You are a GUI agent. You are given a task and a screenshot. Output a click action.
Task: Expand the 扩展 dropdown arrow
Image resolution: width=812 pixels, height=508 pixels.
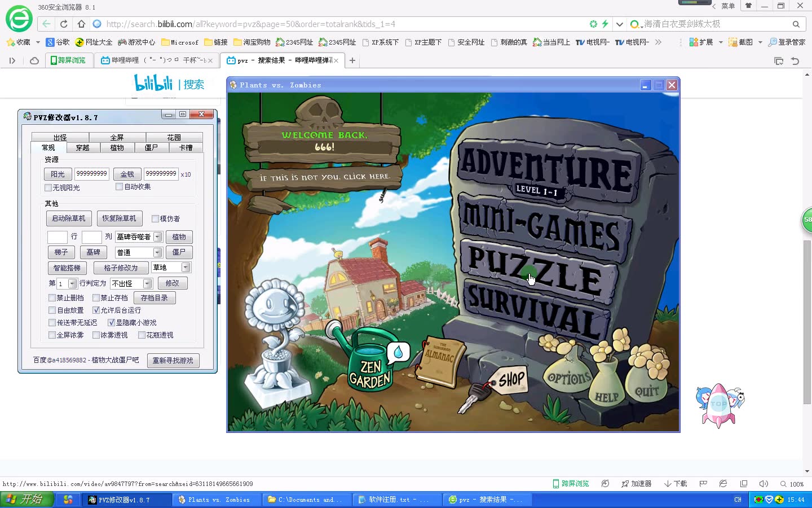(x=721, y=42)
